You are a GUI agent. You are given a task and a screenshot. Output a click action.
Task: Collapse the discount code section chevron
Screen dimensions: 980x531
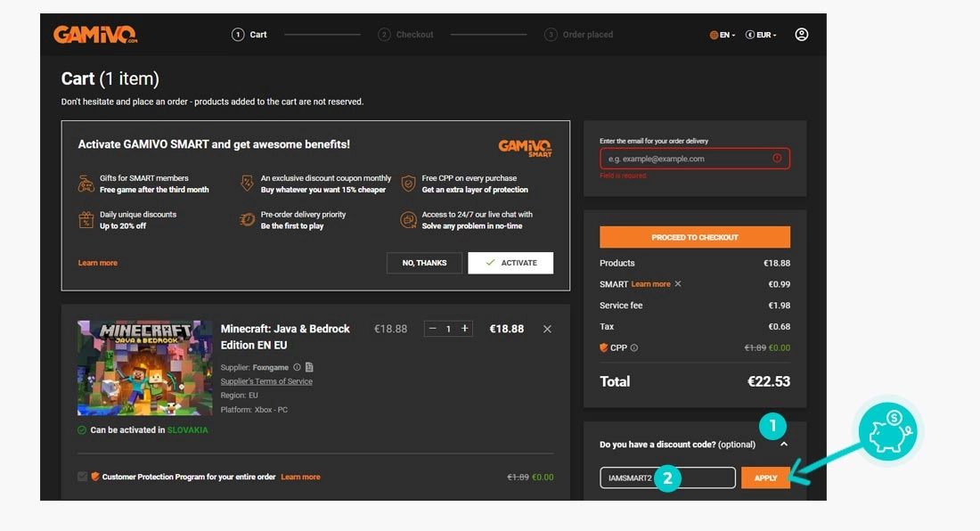[x=784, y=445]
